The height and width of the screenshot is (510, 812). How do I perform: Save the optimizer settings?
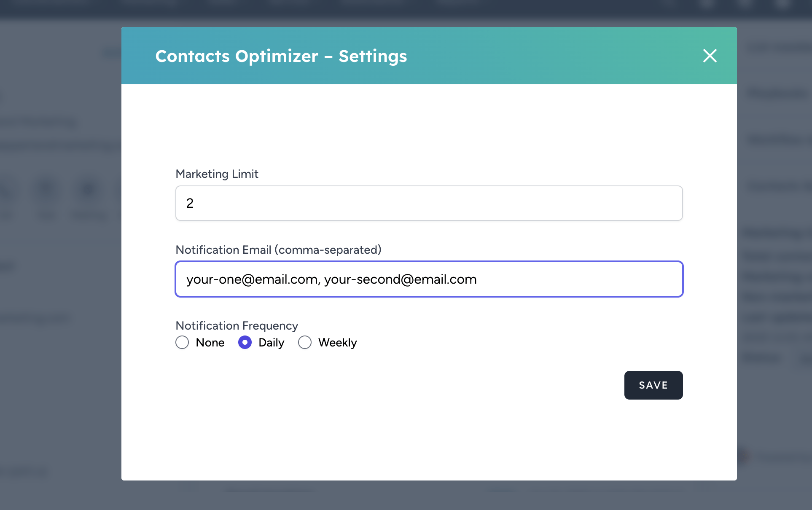(653, 385)
